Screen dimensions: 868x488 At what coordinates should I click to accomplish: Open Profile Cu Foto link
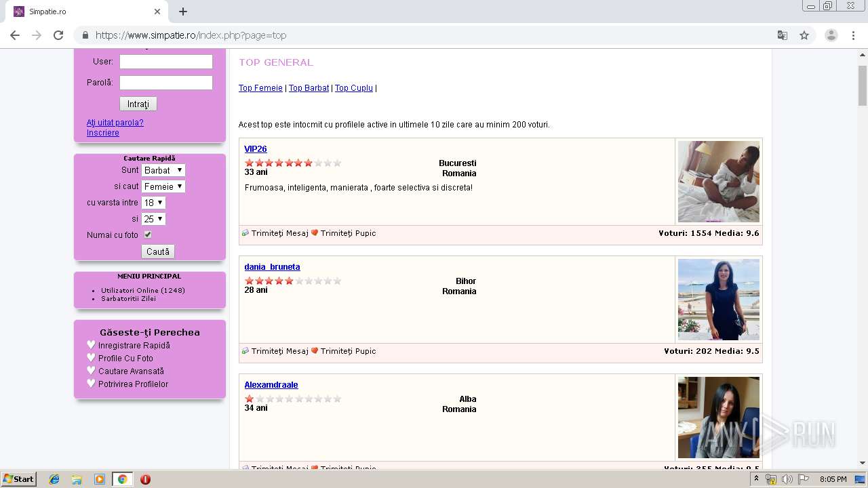(125, 359)
